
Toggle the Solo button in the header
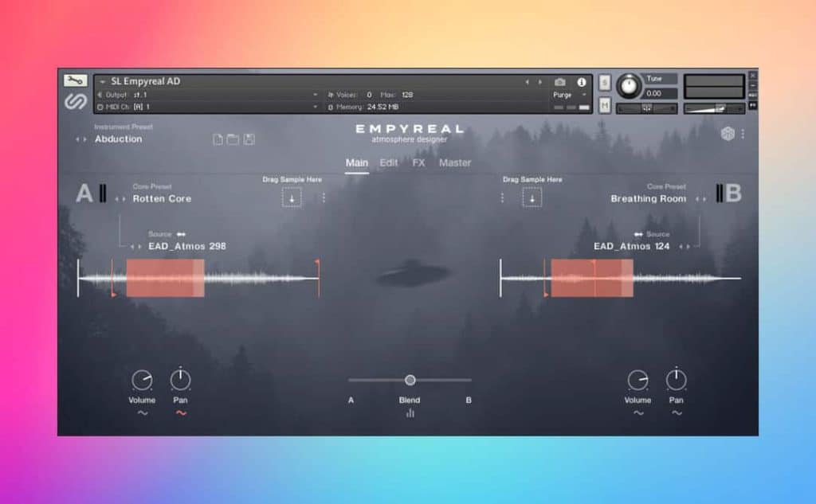click(x=605, y=82)
